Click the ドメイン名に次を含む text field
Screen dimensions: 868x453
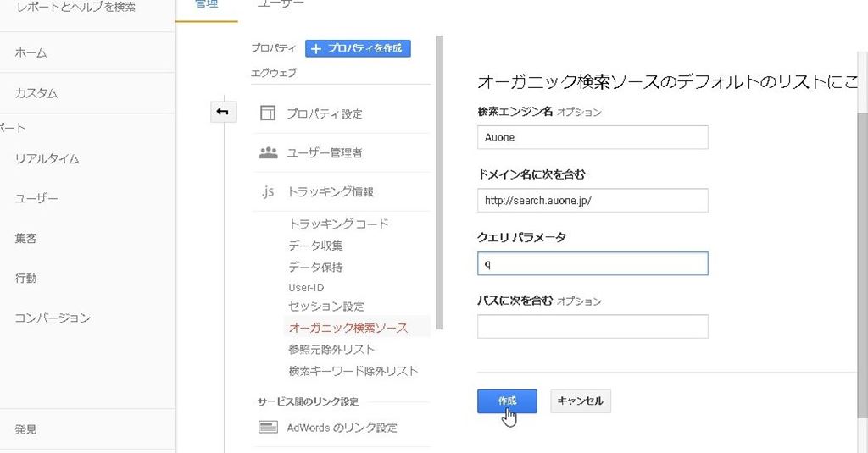(x=593, y=201)
